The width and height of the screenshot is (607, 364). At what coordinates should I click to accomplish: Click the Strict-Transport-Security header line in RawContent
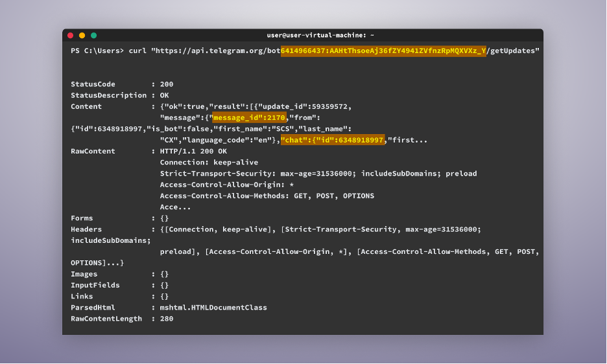318,174
